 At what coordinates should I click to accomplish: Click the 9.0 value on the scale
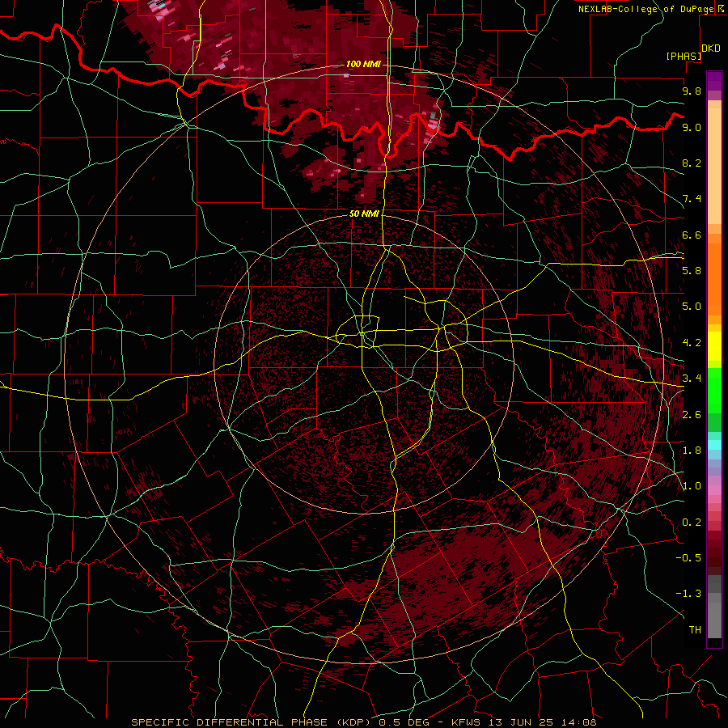(x=692, y=127)
